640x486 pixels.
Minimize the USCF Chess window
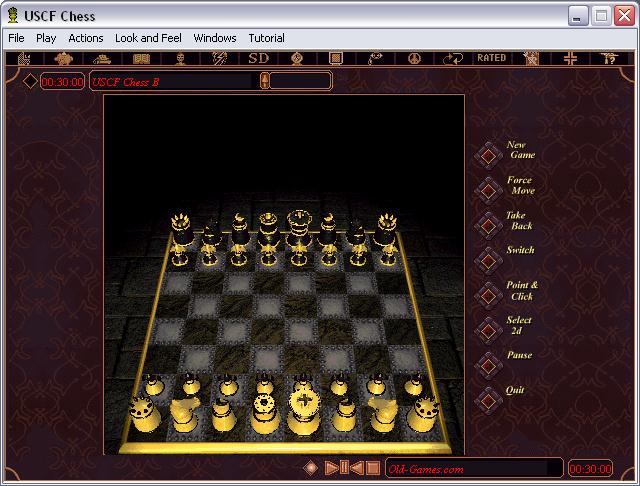[578, 16]
